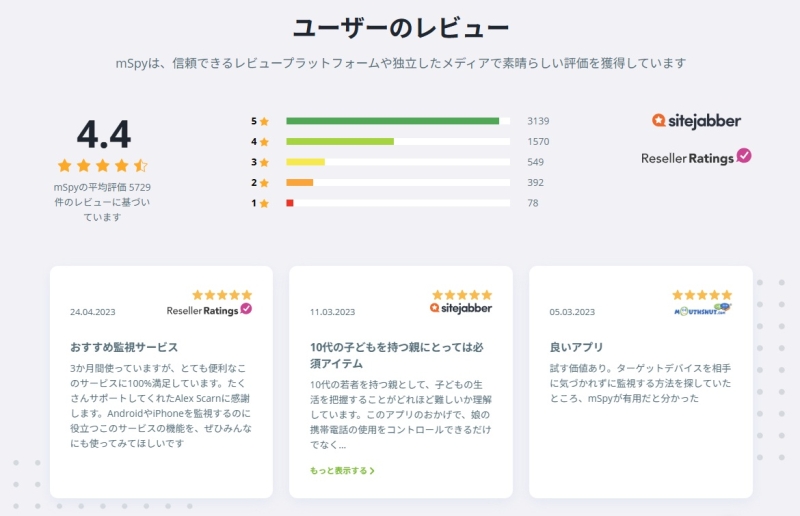Click the 4.4 average rating stars

pyautogui.click(x=102, y=165)
